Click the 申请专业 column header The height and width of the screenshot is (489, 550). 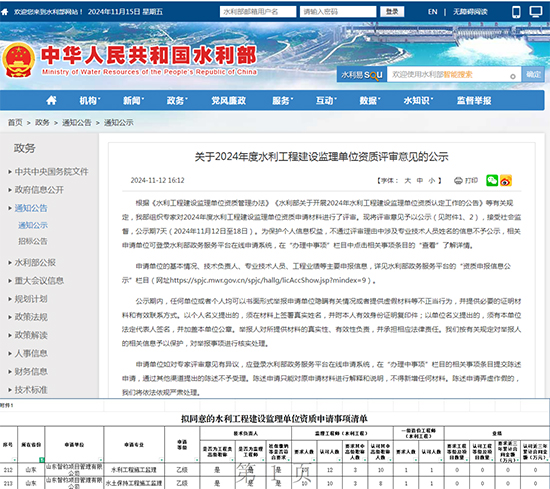click(134, 444)
